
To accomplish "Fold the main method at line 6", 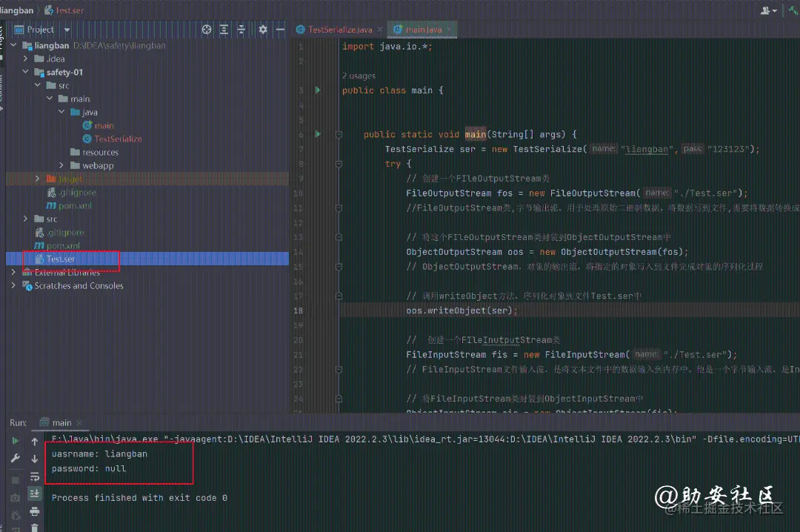I will pos(339,134).
